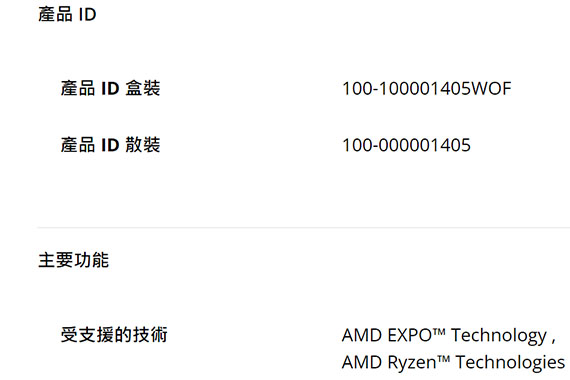This screenshot has width=570, height=380.
Task: Select the 受支援的技術 label
Action: (x=114, y=335)
